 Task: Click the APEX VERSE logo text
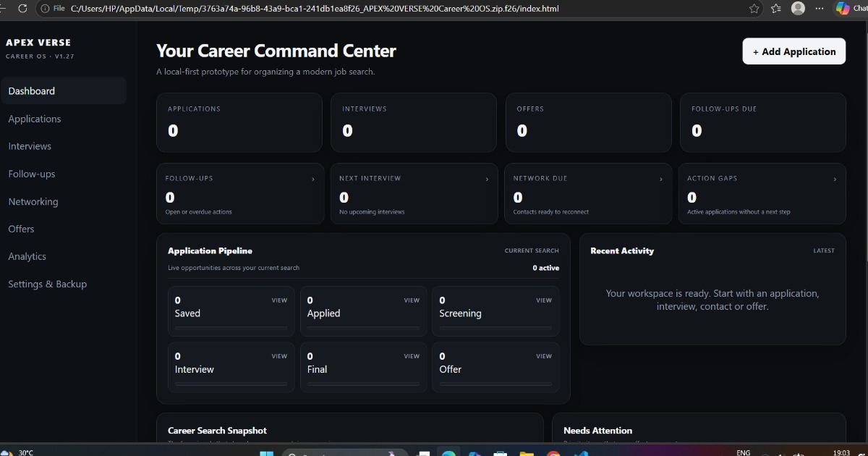coord(38,43)
